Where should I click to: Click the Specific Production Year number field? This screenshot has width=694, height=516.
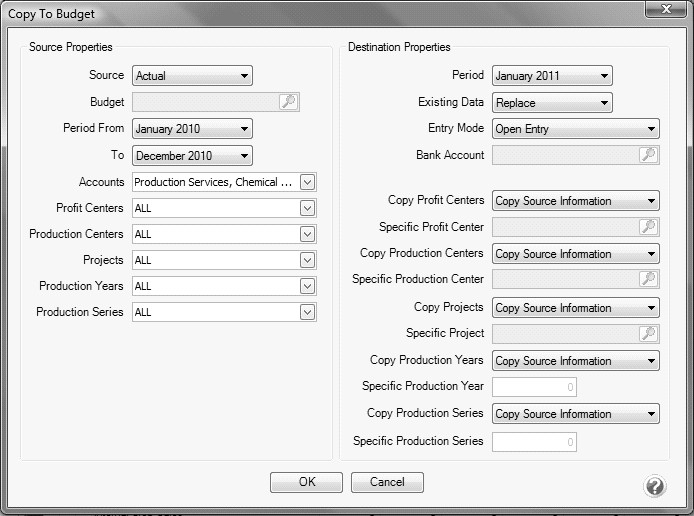click(x=534, y=387)
